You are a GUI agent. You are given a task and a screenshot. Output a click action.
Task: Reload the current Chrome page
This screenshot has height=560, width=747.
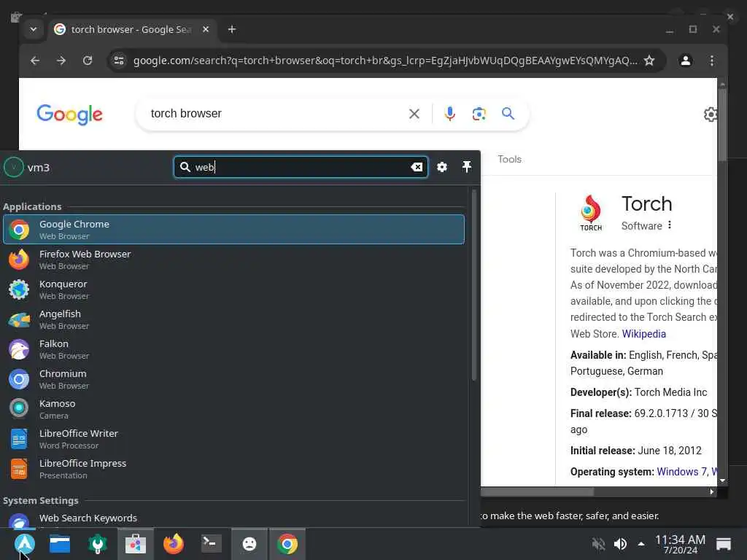point(88,61)
